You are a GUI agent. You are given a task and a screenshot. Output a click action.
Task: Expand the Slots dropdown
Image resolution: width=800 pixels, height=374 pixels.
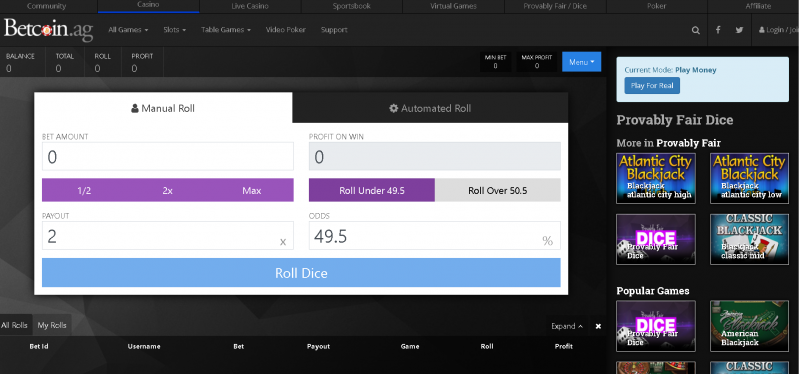pyautogui.click(x=174, y=30)
